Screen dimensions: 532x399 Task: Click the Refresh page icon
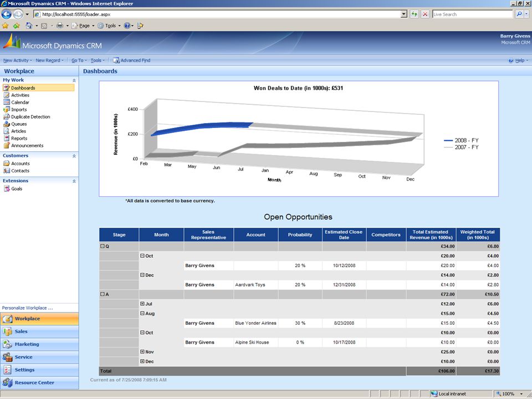(415, 14)
